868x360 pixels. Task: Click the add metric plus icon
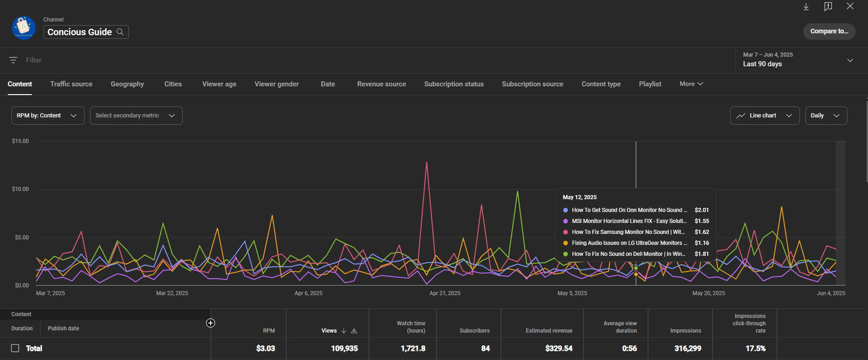tap(211, 323)
